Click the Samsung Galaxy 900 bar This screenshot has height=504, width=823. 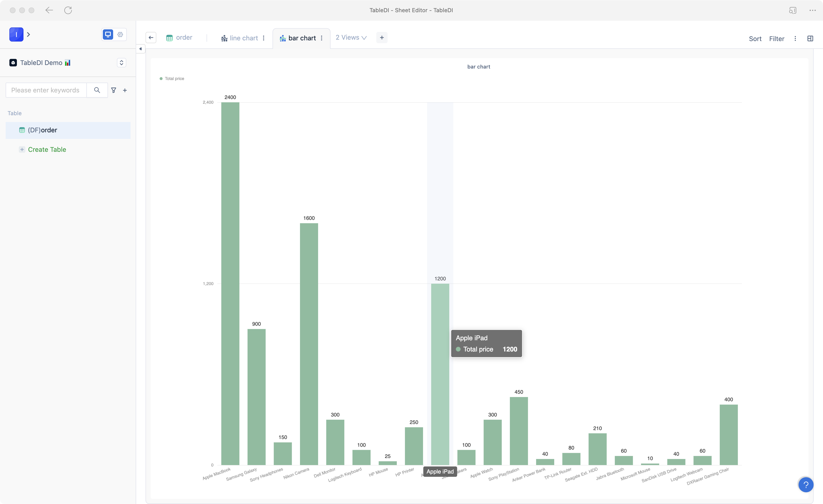click(x=257, y=397)
